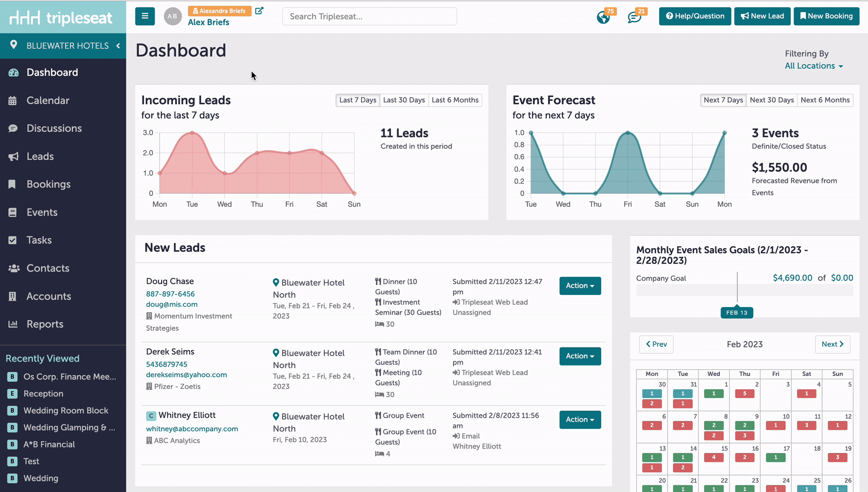Screen dimensions: 868x492
Task: Open the Alex Briefs profile link
Action: pyautogui.click(x=209, y=22)
